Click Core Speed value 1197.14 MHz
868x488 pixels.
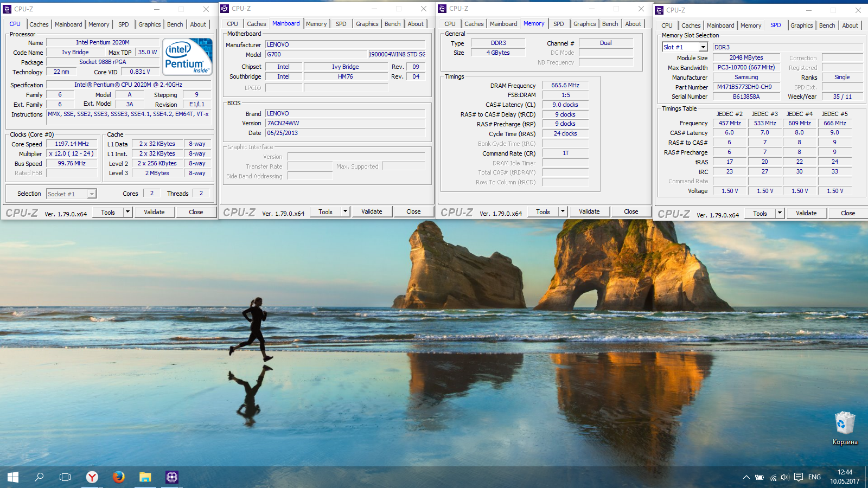72,144
